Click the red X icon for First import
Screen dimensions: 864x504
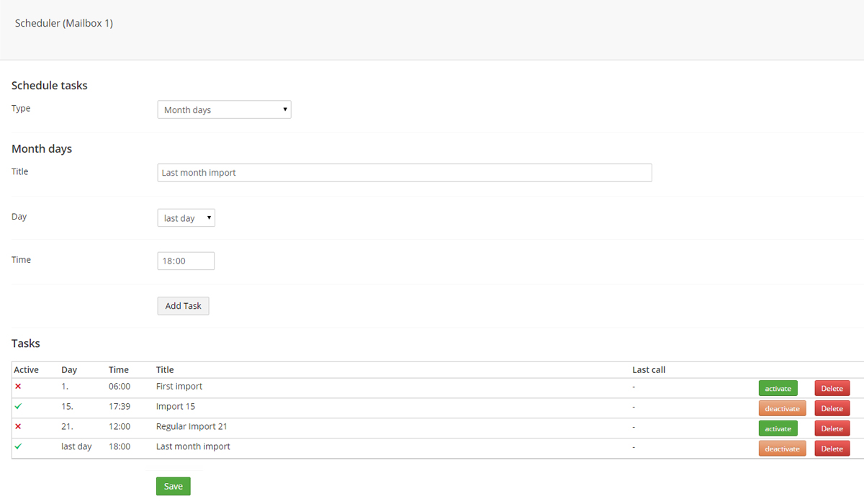pos(18,387)
